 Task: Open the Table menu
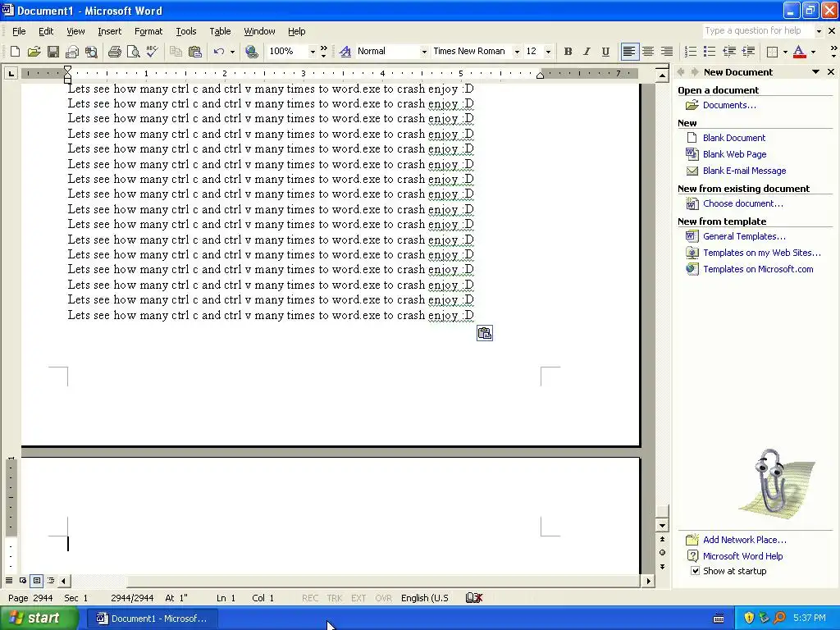(x=220, y=31)
